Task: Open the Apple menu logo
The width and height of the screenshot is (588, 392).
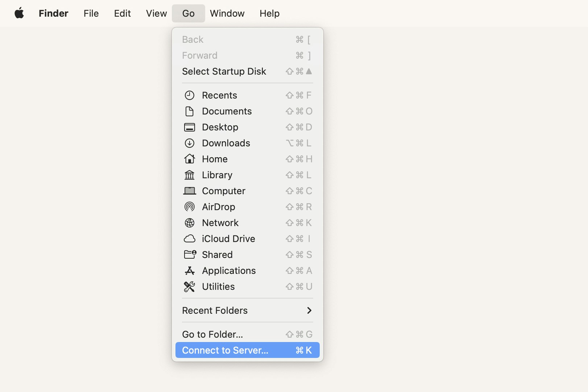Action: [x=19, y=13]
